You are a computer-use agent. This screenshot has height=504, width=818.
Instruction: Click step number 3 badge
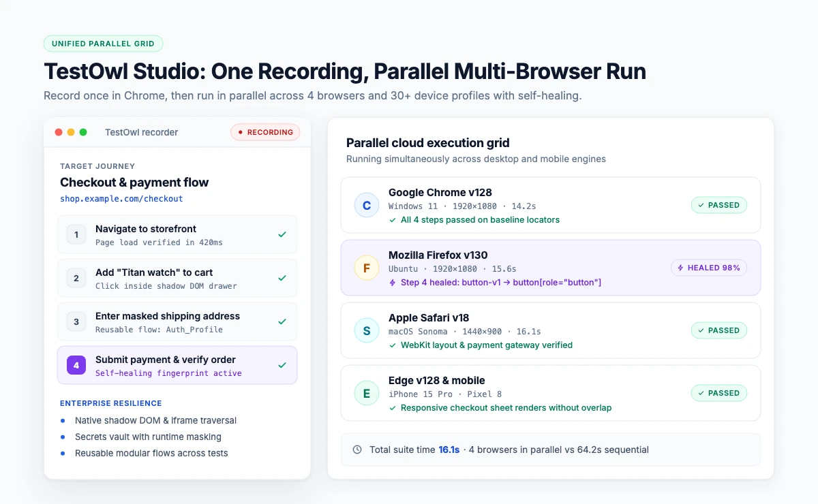tap(76, 321)
